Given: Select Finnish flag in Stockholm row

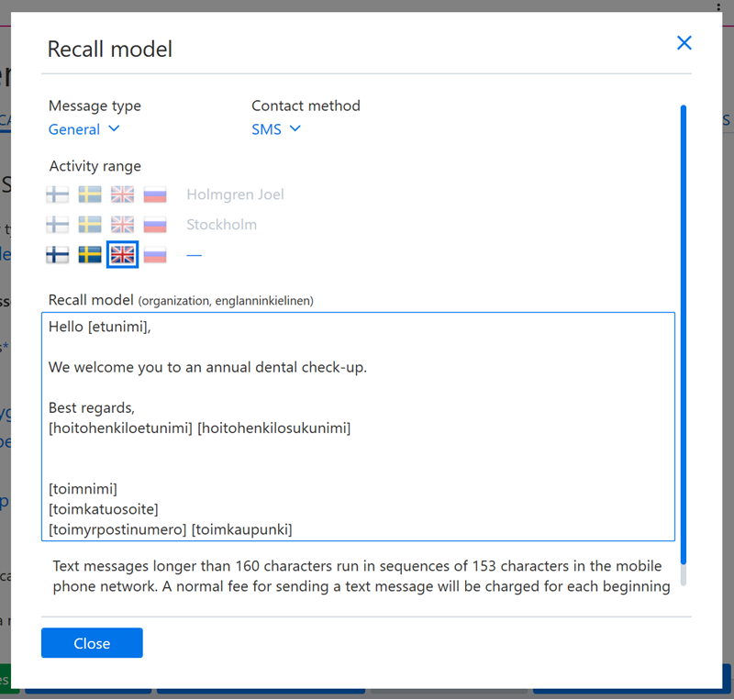Looking at the screenshot, I should coord(58,225).
